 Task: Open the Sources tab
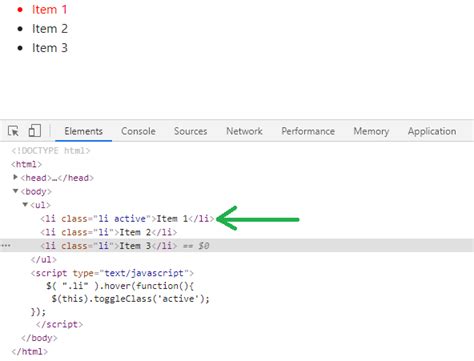click(190, 131)
